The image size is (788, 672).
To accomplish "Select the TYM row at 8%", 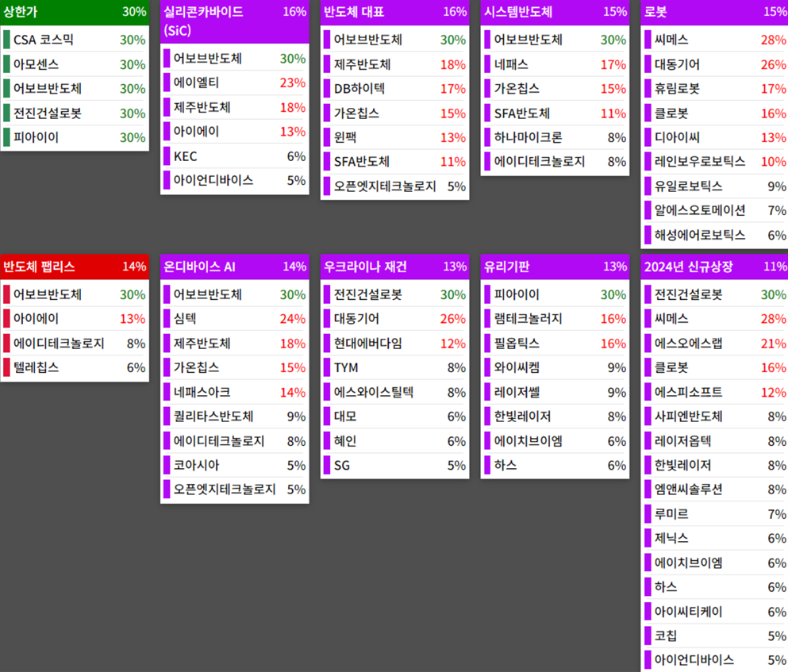I will [x=395, y=367].
